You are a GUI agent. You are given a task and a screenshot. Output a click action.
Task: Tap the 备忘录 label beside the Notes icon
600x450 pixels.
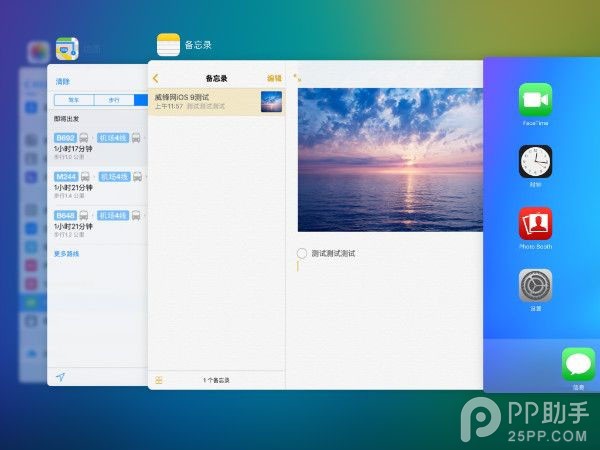pos(198,45)
